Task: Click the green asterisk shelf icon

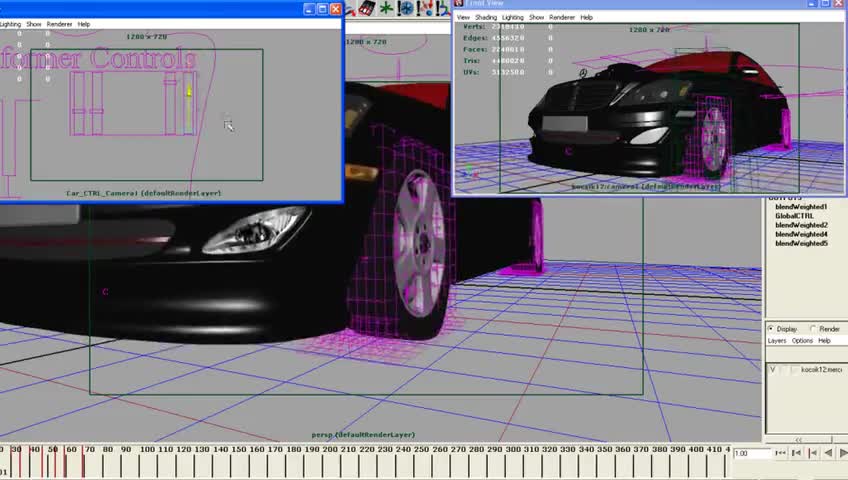Action: 386,8
